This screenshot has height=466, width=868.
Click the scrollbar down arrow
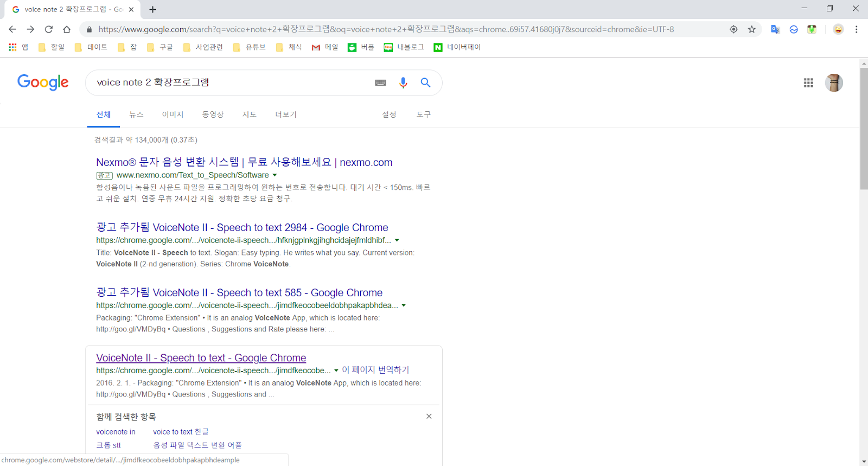[864, 462]
